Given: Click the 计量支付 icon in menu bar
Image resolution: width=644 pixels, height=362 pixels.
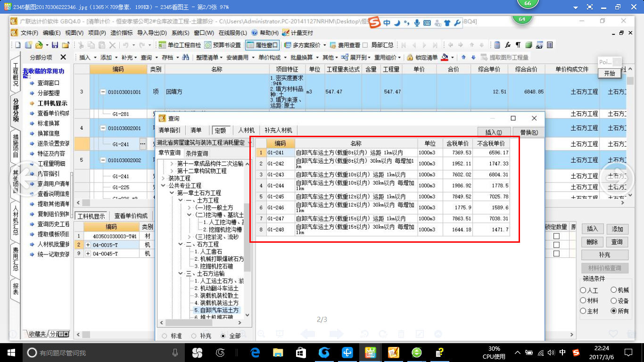Looking at the screenshot, I should [x=297, y=33].
